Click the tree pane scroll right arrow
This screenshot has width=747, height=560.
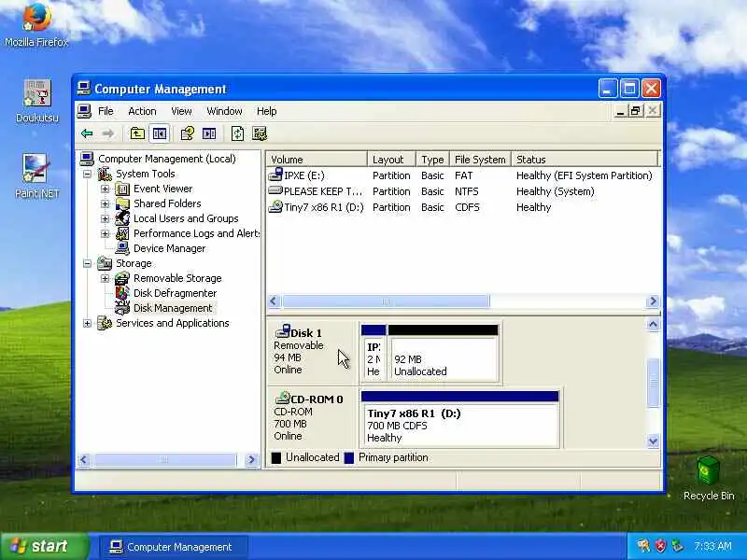point(251,459)
